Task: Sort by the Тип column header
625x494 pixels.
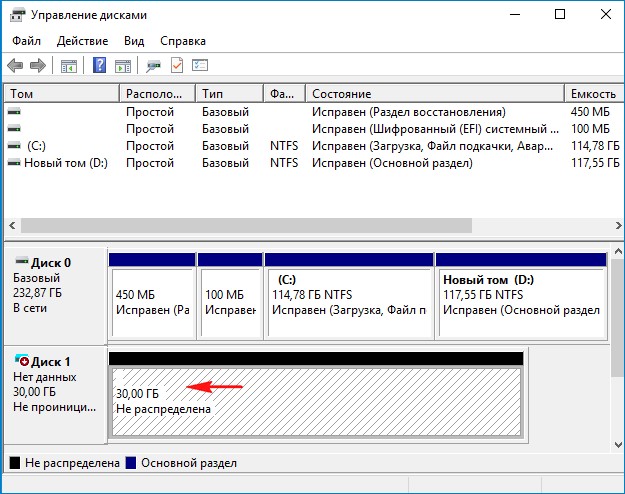Action: [230, 94]
